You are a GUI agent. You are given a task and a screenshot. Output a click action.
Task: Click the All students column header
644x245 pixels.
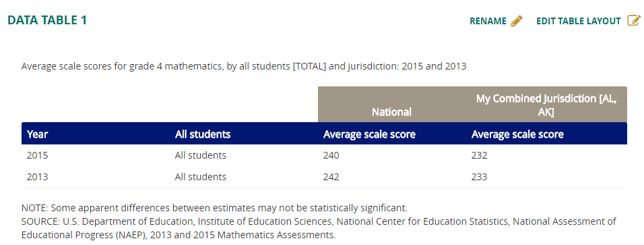(x=203, y=134)
